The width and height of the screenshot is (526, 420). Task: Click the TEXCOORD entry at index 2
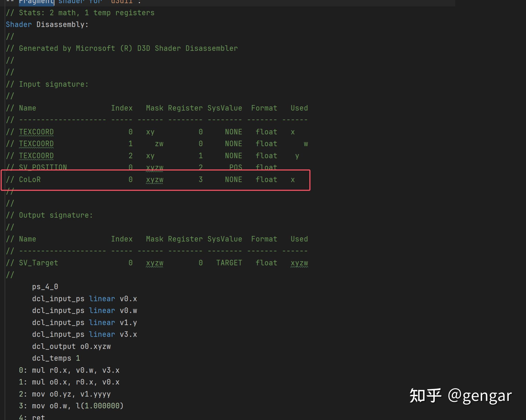pos(36,155)
